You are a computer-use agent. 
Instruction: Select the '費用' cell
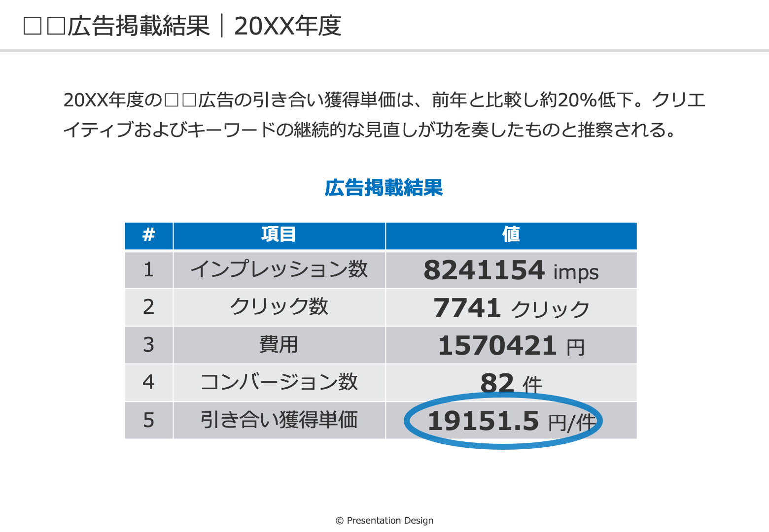(x=279, y=345)
